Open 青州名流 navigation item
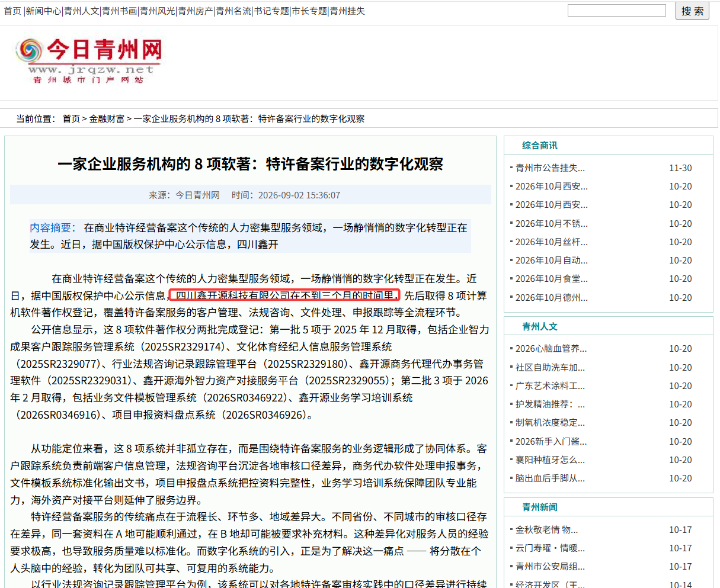720x588 pixels. [233, 11]
